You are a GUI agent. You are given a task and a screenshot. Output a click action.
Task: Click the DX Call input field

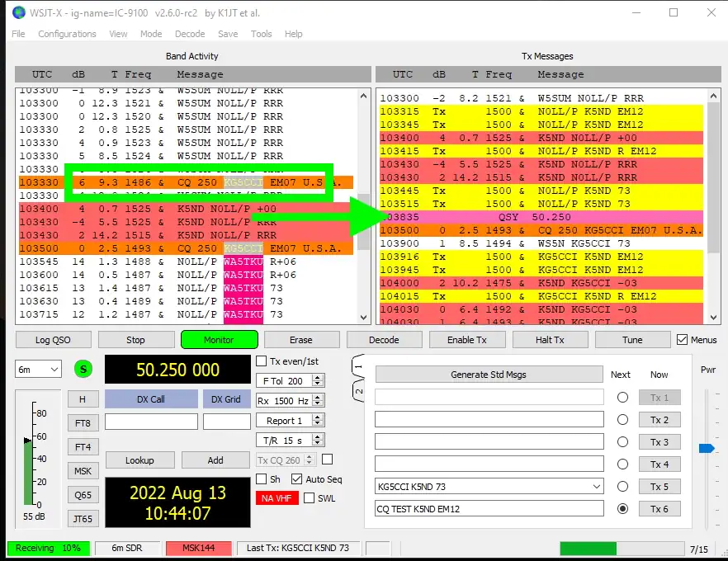[x=151, y=422]
